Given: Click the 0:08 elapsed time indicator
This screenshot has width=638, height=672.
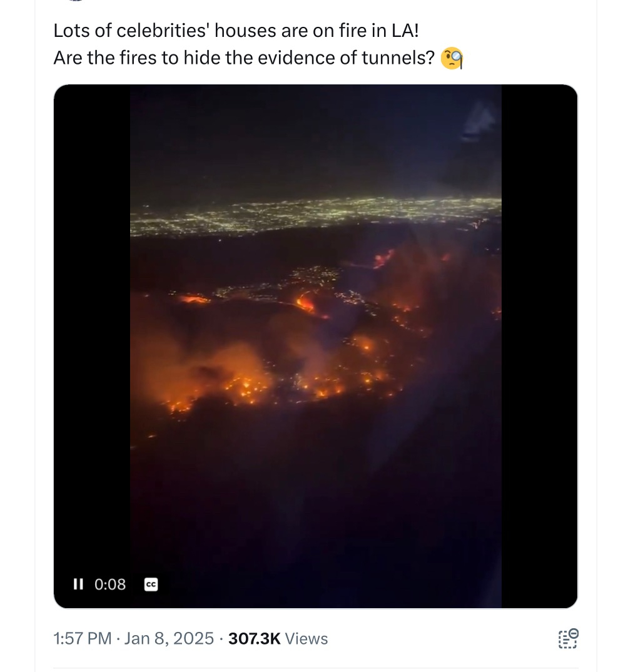Looking at the screenshot, I should (x=110, y=584).
